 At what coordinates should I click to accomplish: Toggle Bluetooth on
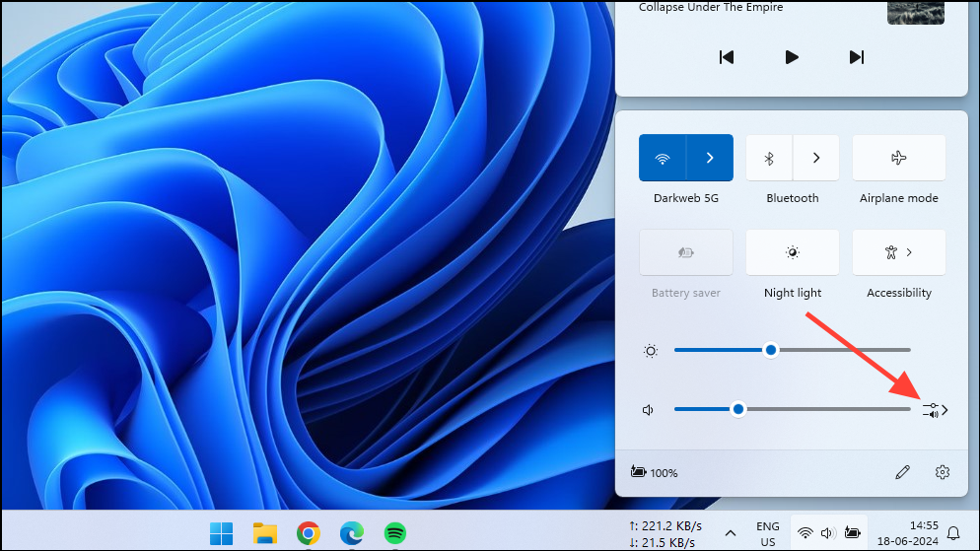point(770,158)
